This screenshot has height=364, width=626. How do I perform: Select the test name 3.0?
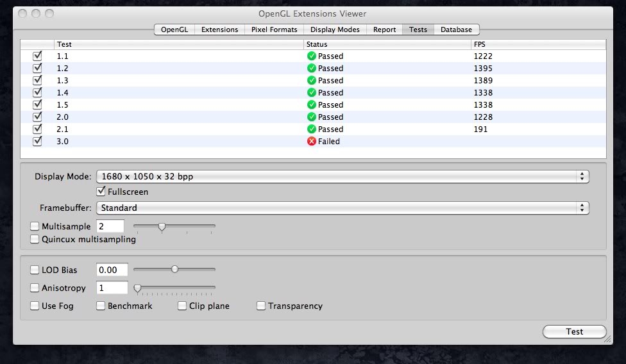click(62, 141)
